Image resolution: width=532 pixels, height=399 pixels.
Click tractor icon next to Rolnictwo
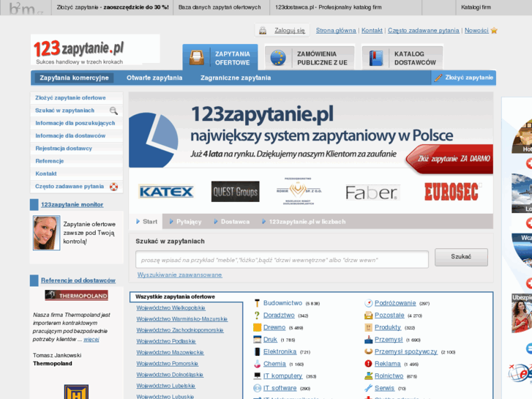point(369,376)
